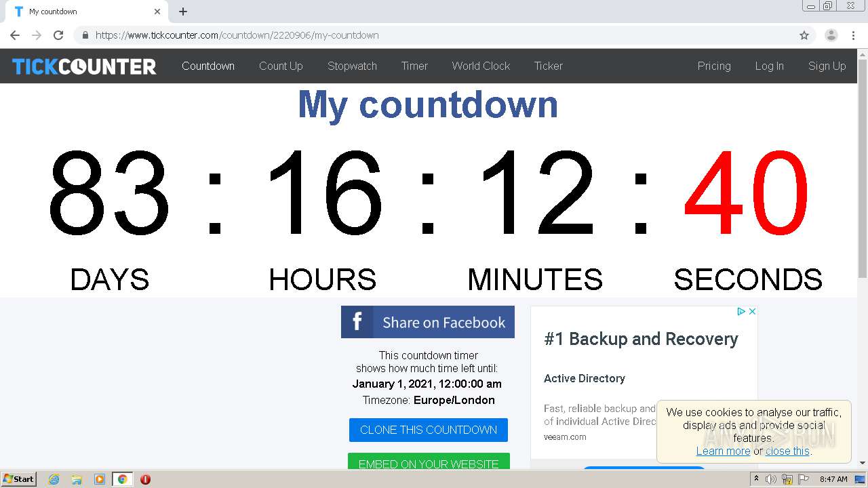
Task: Click Share on Facebook button
Action: (428, 322)
